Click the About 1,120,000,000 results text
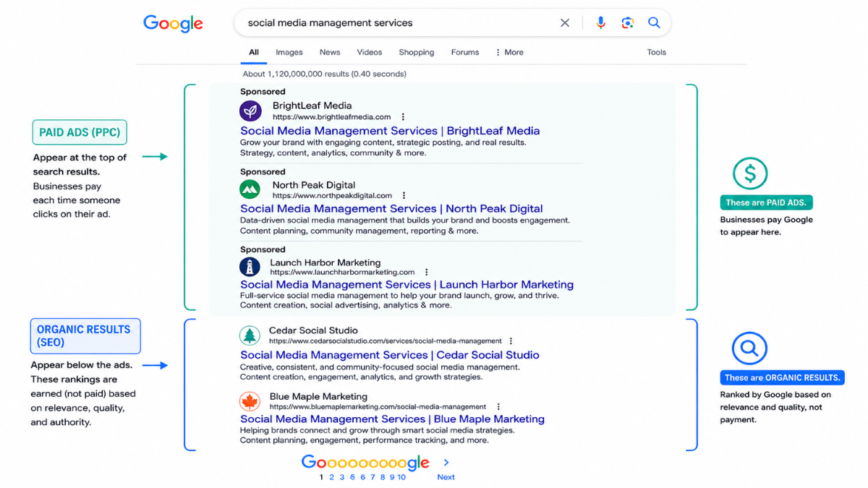 [x=324, y=74]
